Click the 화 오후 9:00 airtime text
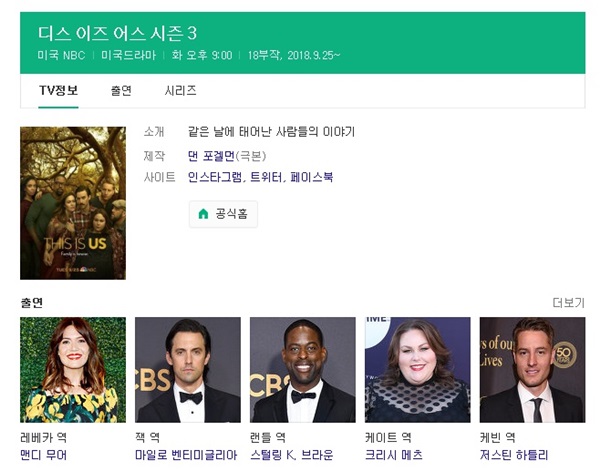Viewport: 600px width, 471px height. [x=202, y=55]
